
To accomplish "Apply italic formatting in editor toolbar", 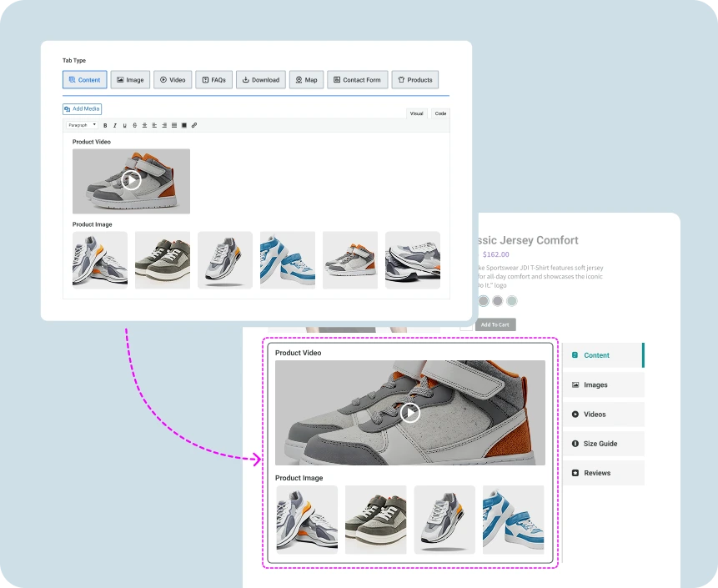I will coord(115,125).
